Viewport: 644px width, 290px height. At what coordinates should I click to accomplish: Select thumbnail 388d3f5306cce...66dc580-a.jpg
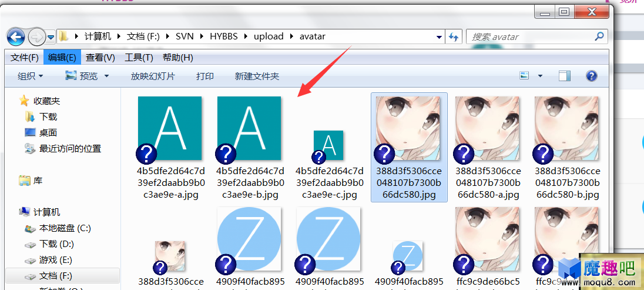click(487, 128)
